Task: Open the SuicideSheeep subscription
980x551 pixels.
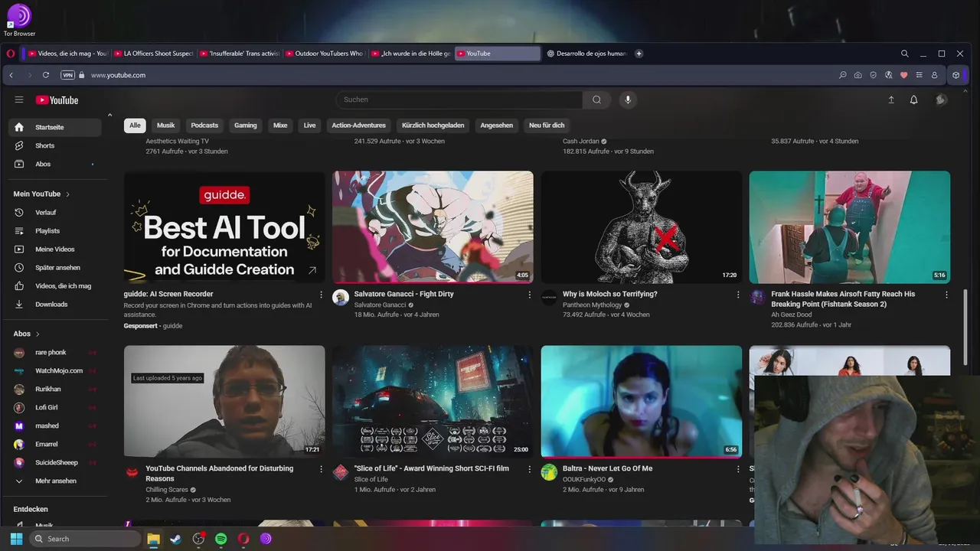Action: point(55,462)
